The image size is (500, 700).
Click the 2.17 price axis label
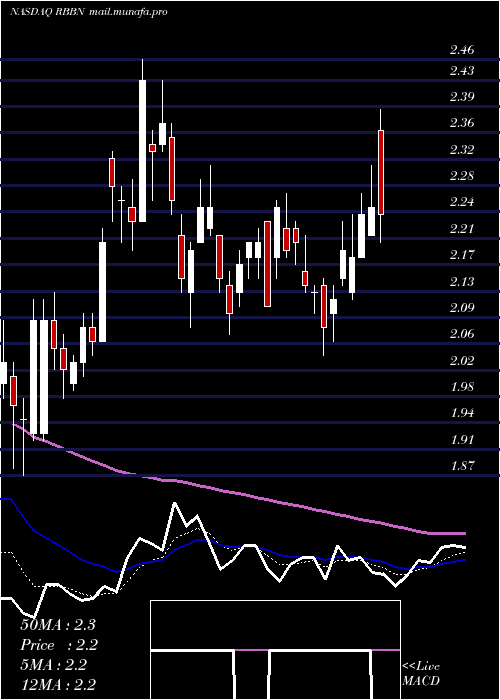(462, 255)
